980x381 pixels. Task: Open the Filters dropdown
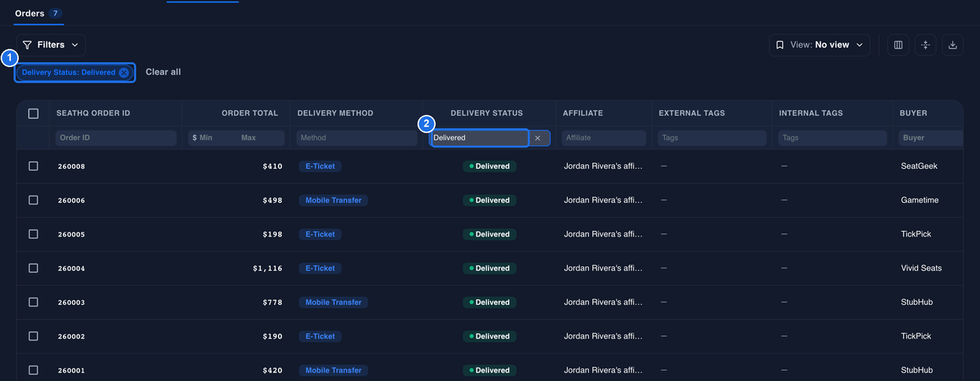tap(51, 45)
